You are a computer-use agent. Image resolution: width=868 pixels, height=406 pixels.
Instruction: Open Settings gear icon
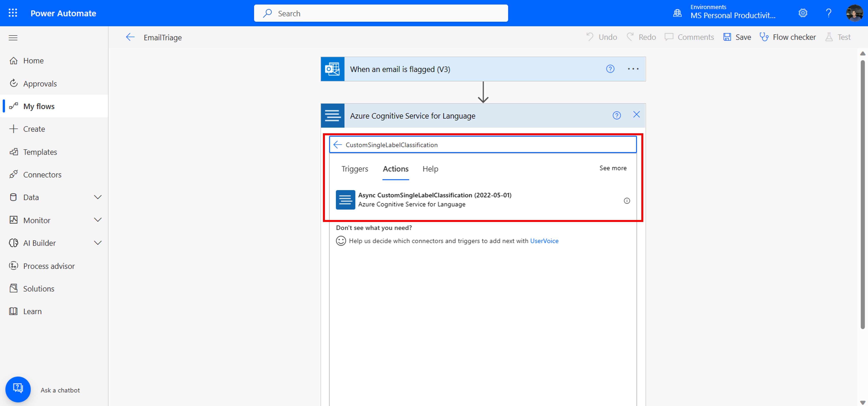[803, 13]
